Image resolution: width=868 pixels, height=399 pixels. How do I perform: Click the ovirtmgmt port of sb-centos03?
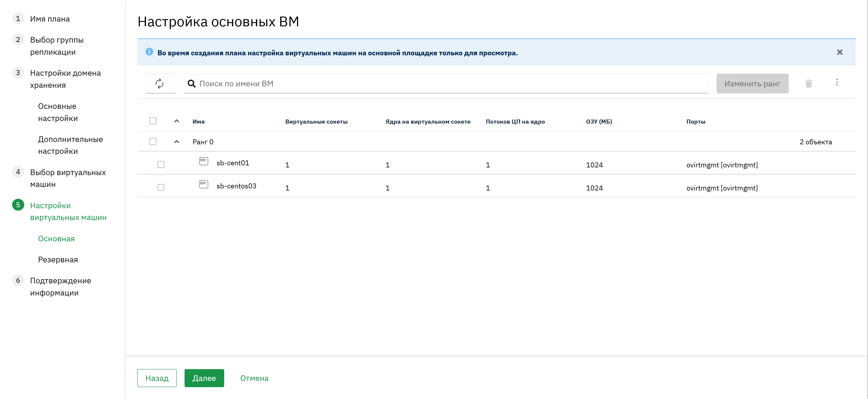coord(722,188)
